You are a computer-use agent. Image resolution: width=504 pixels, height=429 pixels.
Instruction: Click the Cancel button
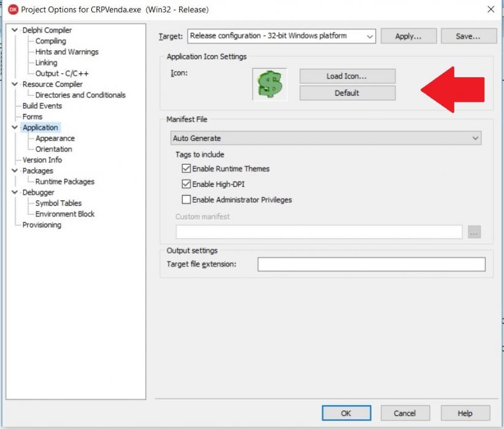[405, 413]
